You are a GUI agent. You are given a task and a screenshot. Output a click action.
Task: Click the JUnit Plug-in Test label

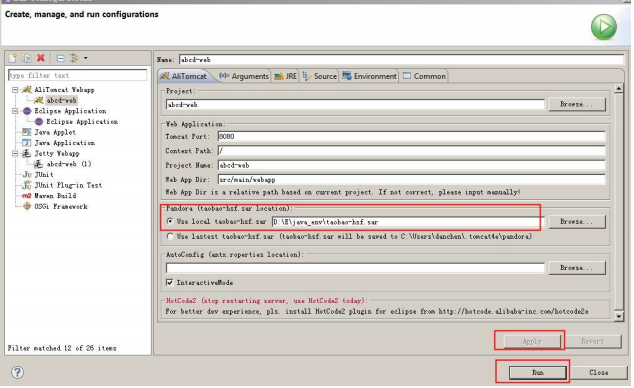(x=68, y=185)
